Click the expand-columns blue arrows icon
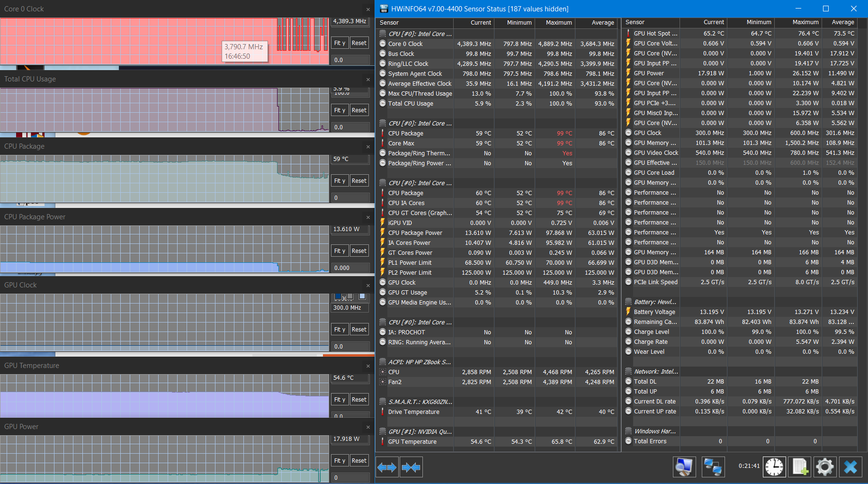 pyautogui.click(x=387, y=467)
